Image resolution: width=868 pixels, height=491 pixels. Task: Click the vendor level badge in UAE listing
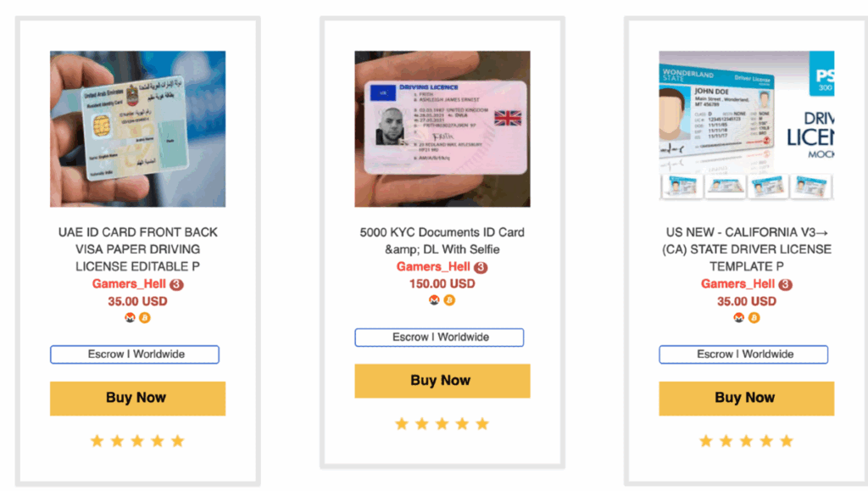coord(176,285)
